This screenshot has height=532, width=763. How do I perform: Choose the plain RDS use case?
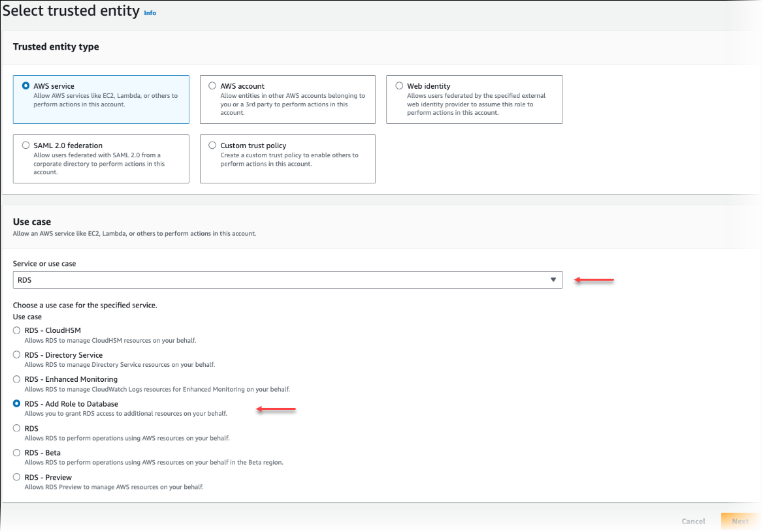16,428
